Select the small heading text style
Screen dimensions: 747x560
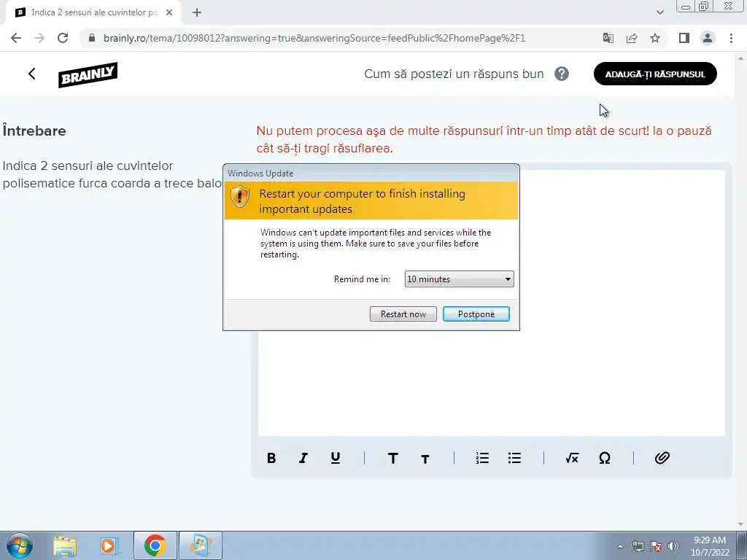[x=425, y=459]
